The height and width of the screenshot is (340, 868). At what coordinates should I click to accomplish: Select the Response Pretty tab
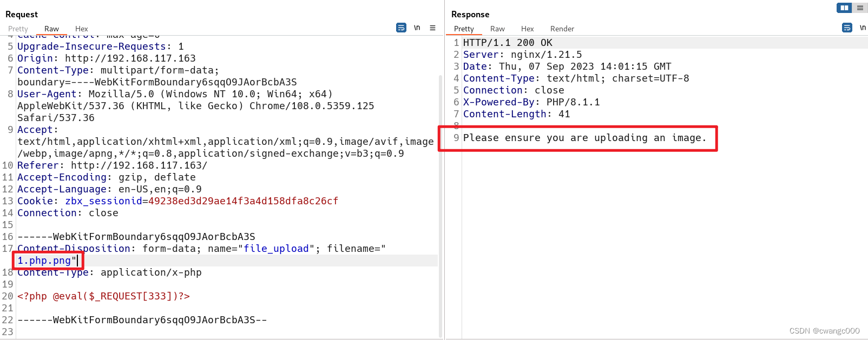(464, 29)
